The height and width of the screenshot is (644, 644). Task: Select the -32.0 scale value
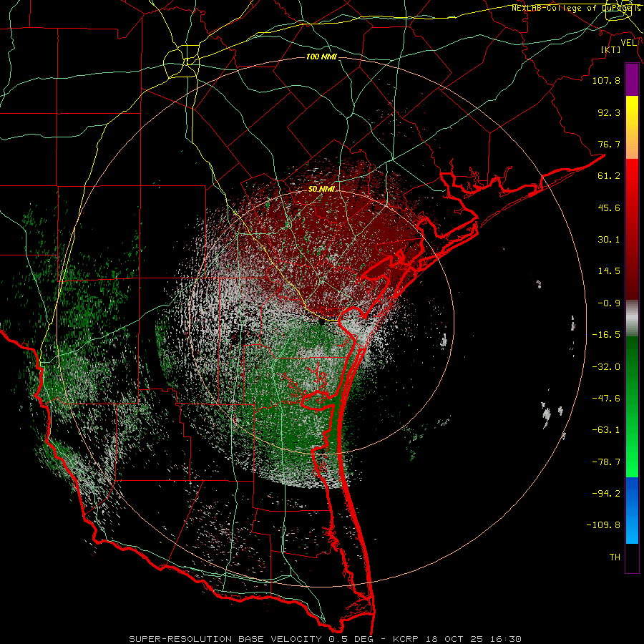click(606, 367)
